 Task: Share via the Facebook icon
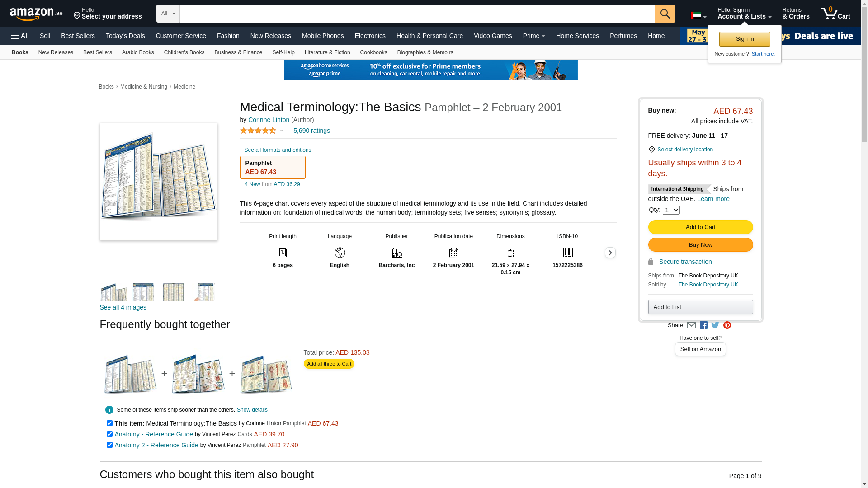703,325
